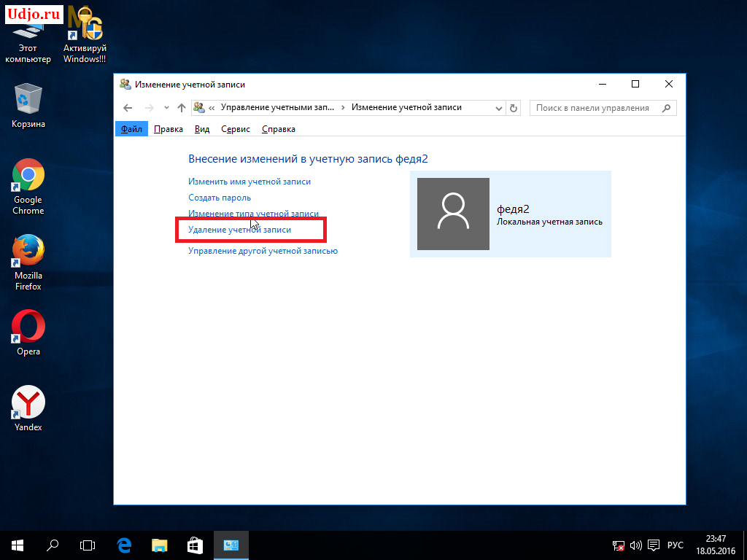This screenshot has height=560, width=747.
Task: Open the Файл menu
Action: (x=131, y=129)
